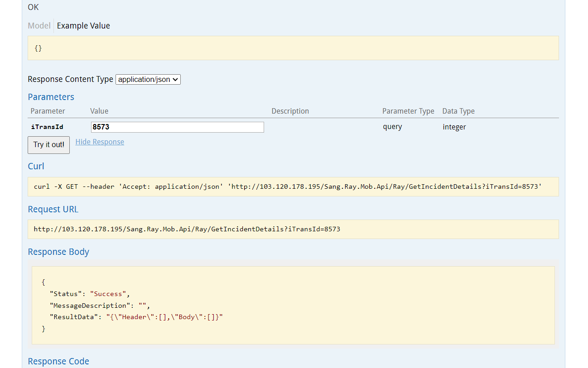Screen dimensions: 588x368
Task: Click the Request URL code block
Action: [293, 229]
